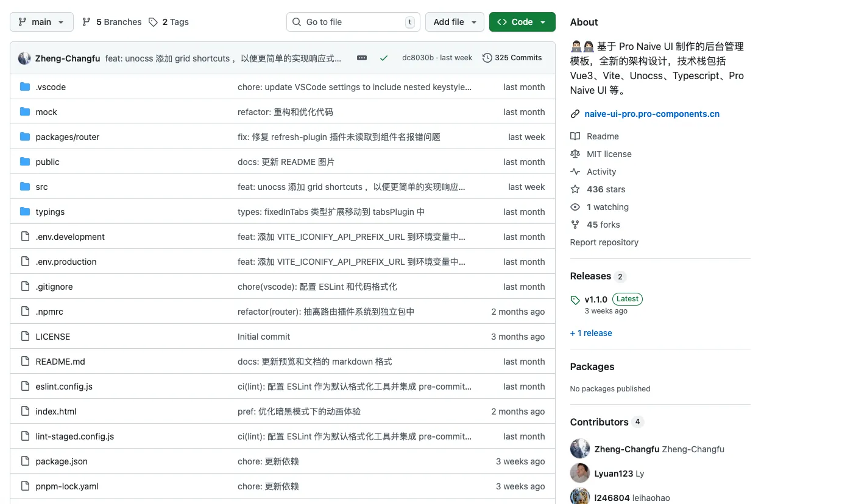The width and height of the screenshot is (842, 504).
Task: Click the green commit status checkmark
Action: coord(384,58)
